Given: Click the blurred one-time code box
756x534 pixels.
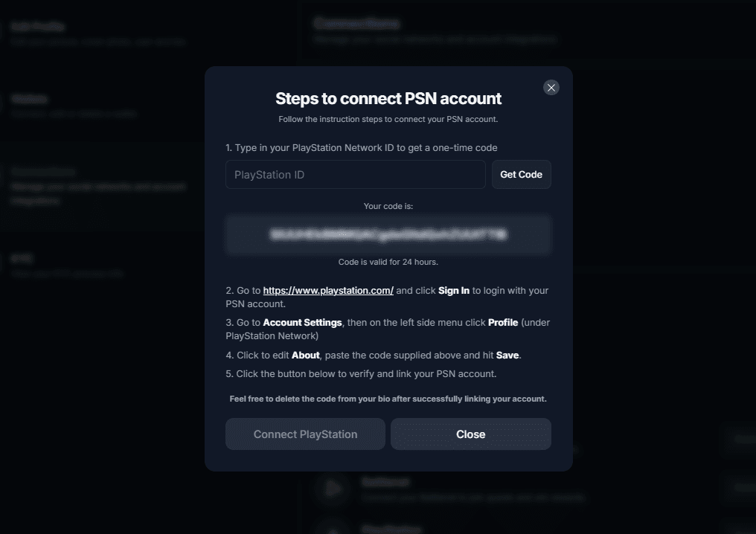Looking at the screenshot, I should coord(388,235).
